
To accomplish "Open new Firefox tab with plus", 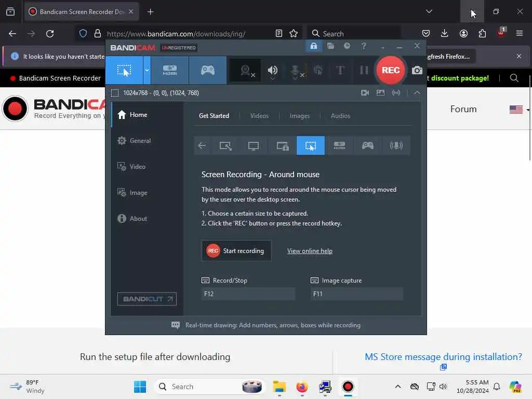I will pos(151,12).
